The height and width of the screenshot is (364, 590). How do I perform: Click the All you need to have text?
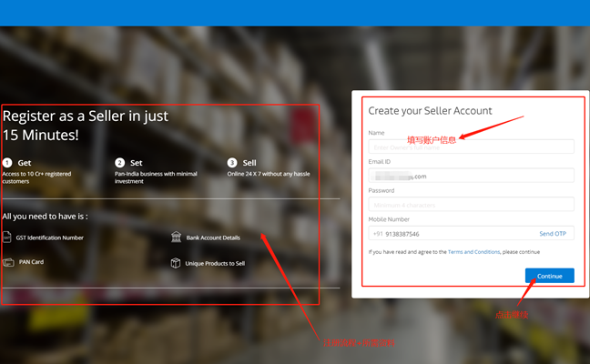pos(46,217)
